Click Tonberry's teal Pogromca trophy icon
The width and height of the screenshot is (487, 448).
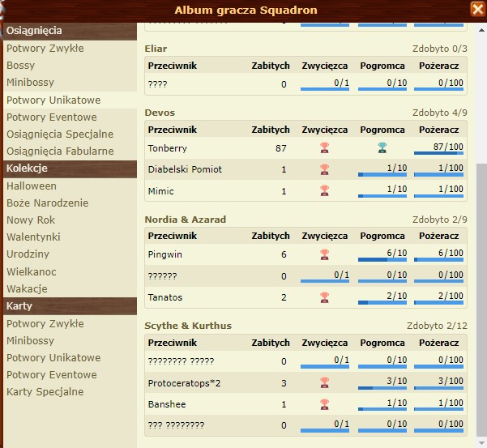click(382, 147)
